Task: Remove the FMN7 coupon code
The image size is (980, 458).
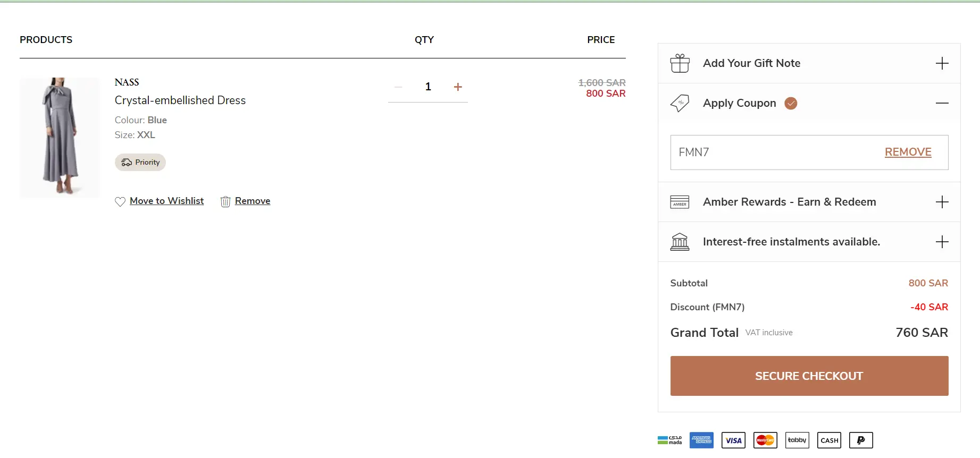Action: click(x=908, y=152)
